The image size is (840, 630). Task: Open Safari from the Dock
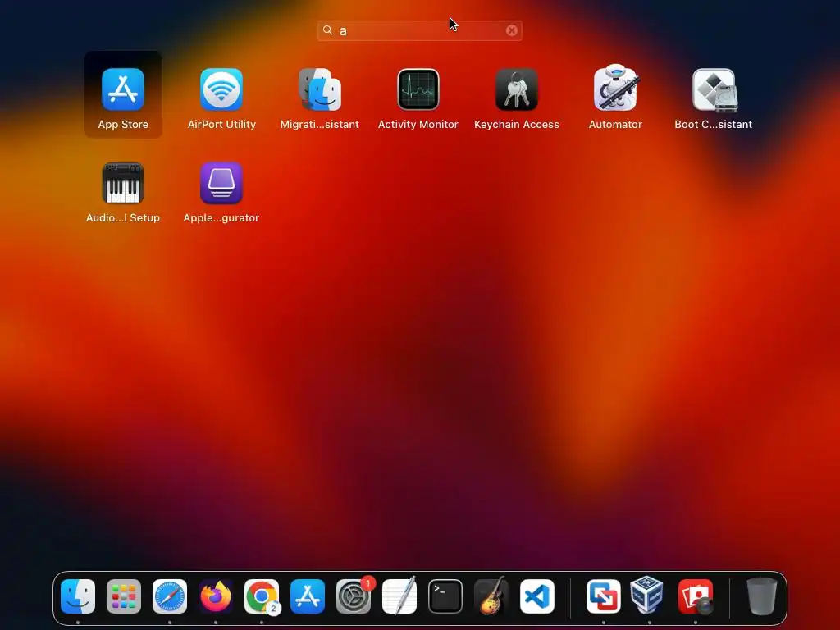(170, 596)
